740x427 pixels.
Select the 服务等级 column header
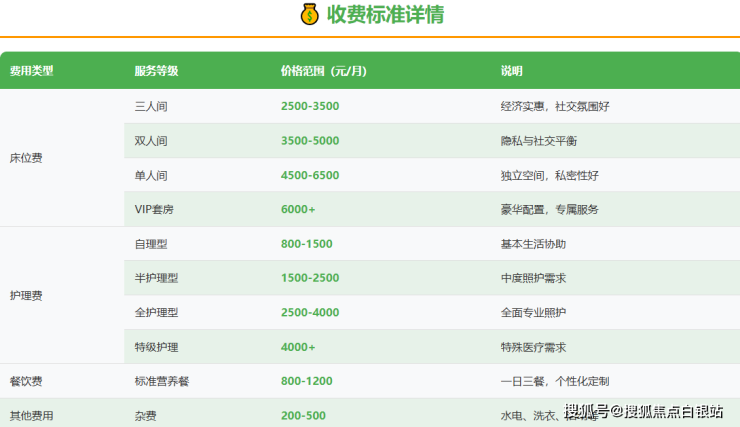pos(156,71)
